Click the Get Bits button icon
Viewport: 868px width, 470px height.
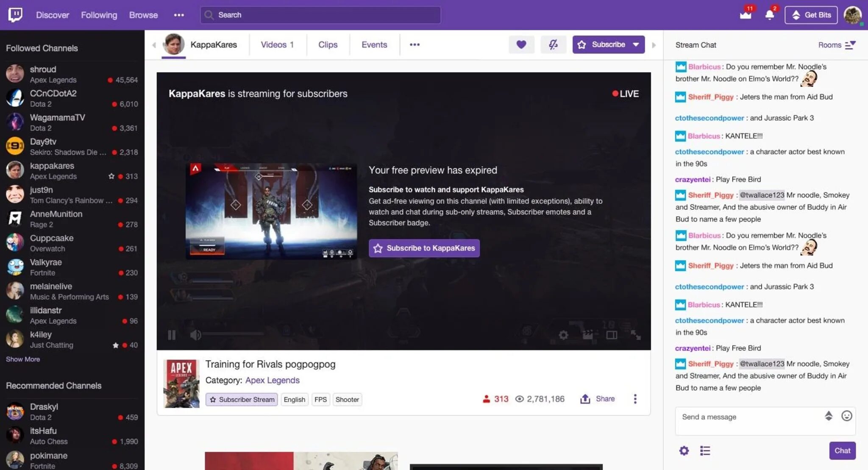795,14
